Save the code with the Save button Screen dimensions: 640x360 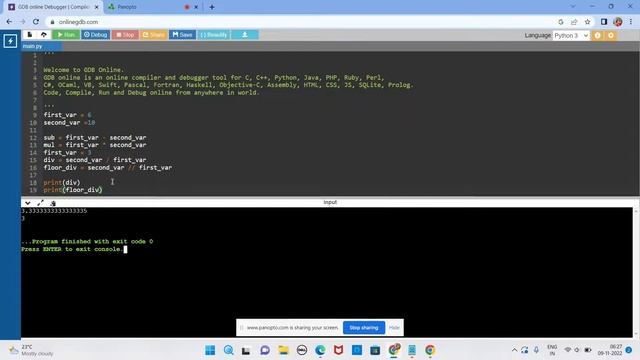(182, 35)
